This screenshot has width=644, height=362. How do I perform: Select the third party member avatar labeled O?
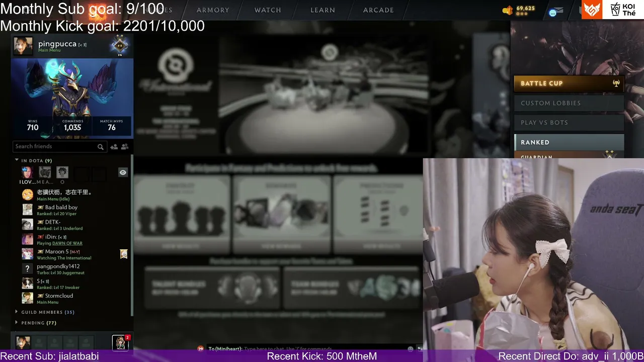pos(62,173)
